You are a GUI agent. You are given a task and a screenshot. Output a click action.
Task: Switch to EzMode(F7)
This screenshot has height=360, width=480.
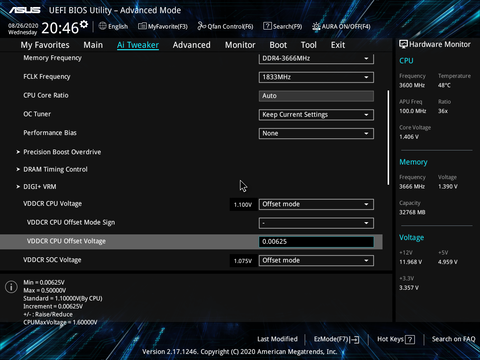(x=336, y=339)
